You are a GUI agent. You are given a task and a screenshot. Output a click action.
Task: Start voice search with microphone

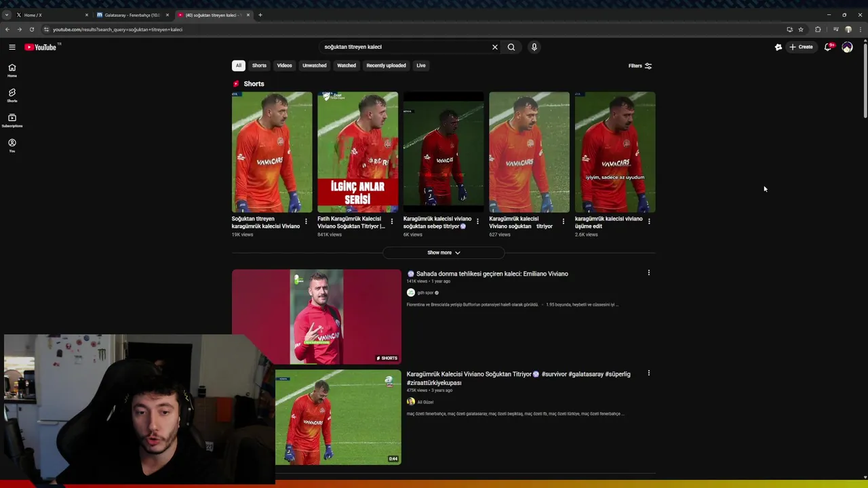point(534,47)
